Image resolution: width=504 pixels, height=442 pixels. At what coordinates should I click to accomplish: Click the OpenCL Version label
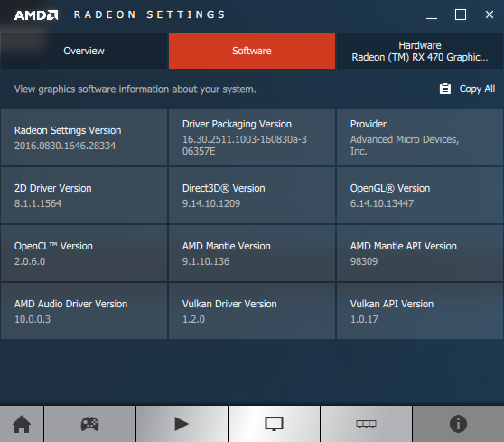(53, 246)
